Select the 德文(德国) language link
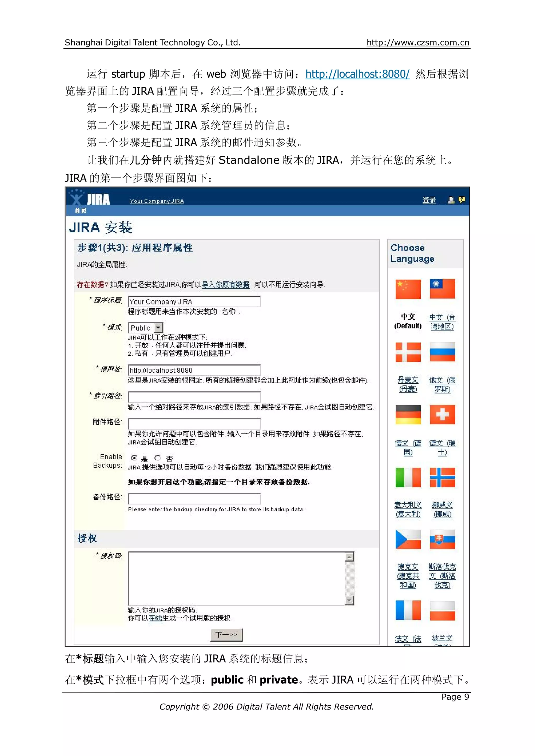This screenshot has width=535, height=756. coord(408,448)
